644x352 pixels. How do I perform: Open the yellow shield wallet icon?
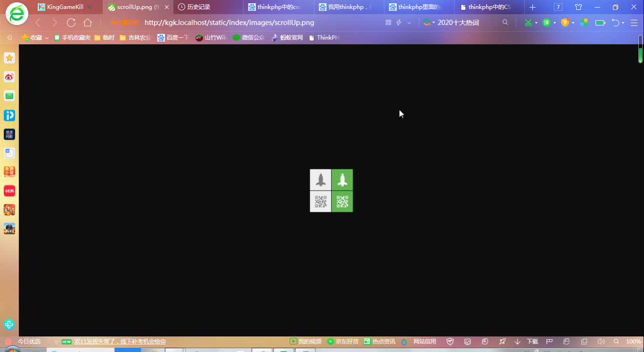(x=565, y=23)
